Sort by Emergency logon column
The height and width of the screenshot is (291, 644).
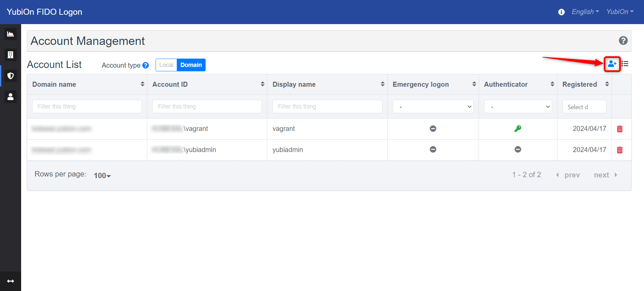[x=474, y=84]
